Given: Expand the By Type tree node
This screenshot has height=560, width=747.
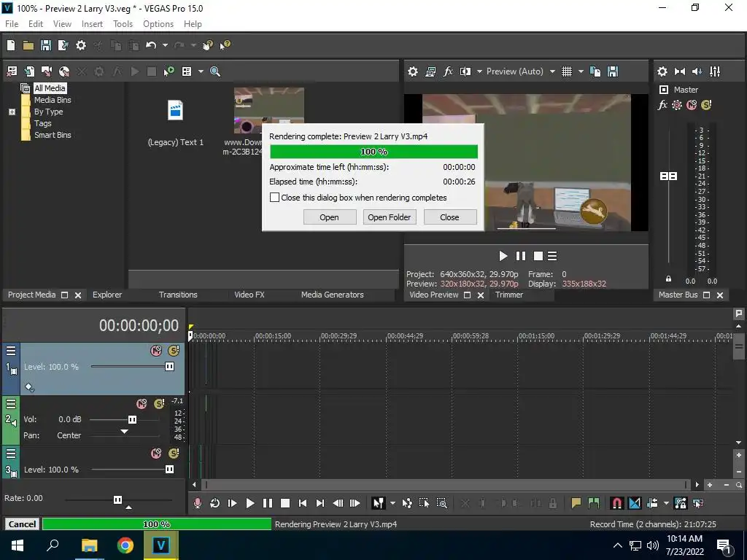Looking at the screenshot, I should pos(12,112).
